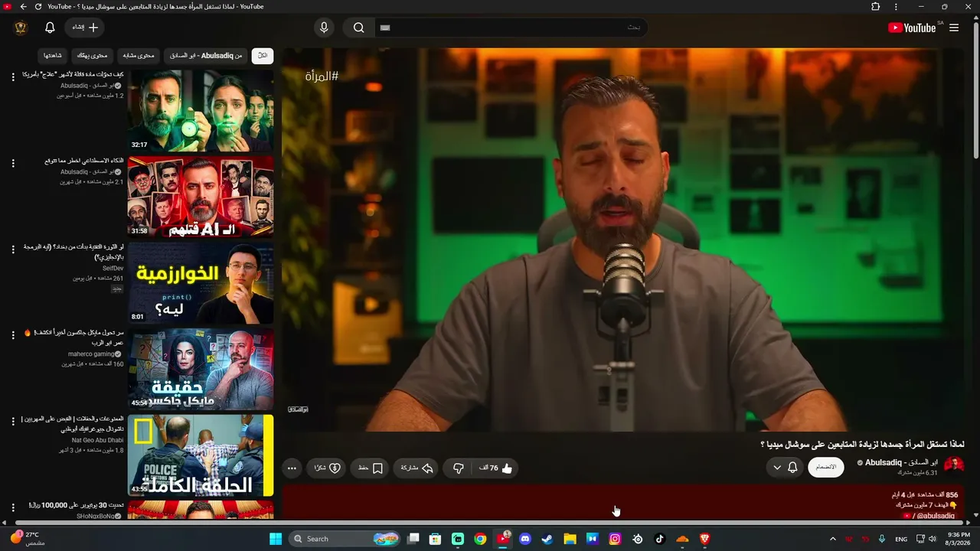The image size is (980, 551).
Task: Open the 'الـ AI قتلهم' thumbnail
Action: [201, 197]
